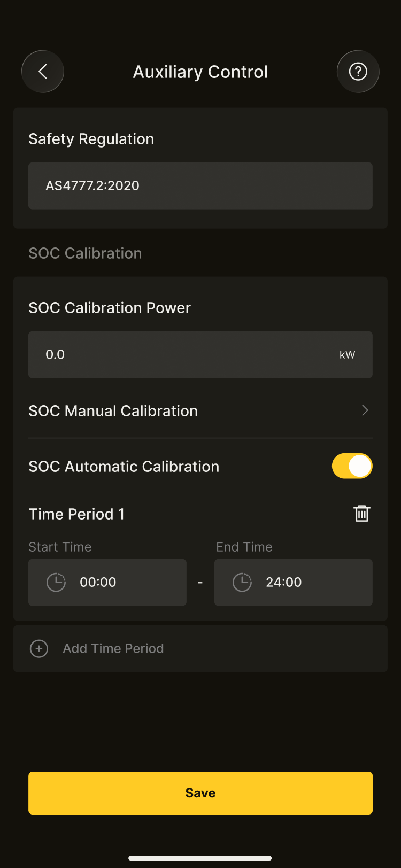Tap the Add Time Period text
401x868 pixels.
(113, 649)
